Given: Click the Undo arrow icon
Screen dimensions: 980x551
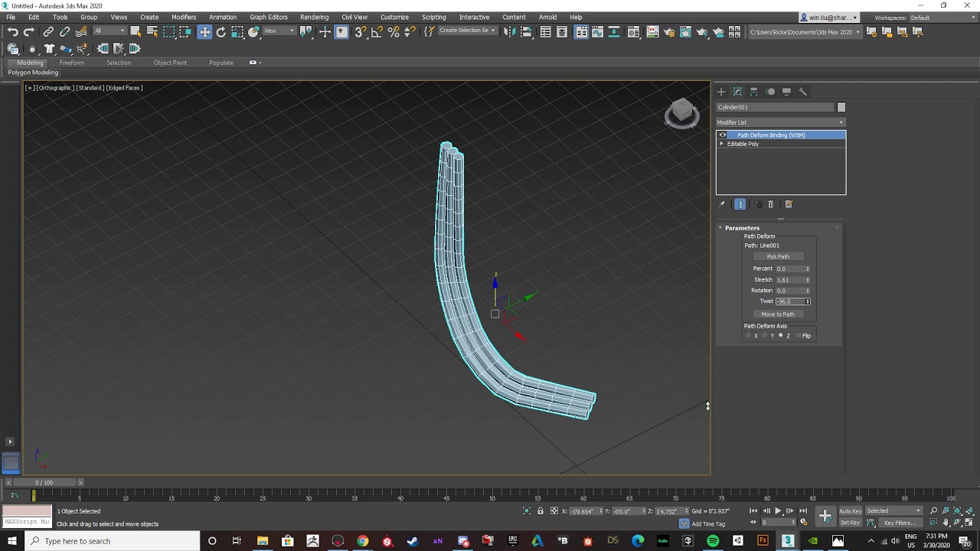Looking at the screenshot, I should [x=13, y=31].
